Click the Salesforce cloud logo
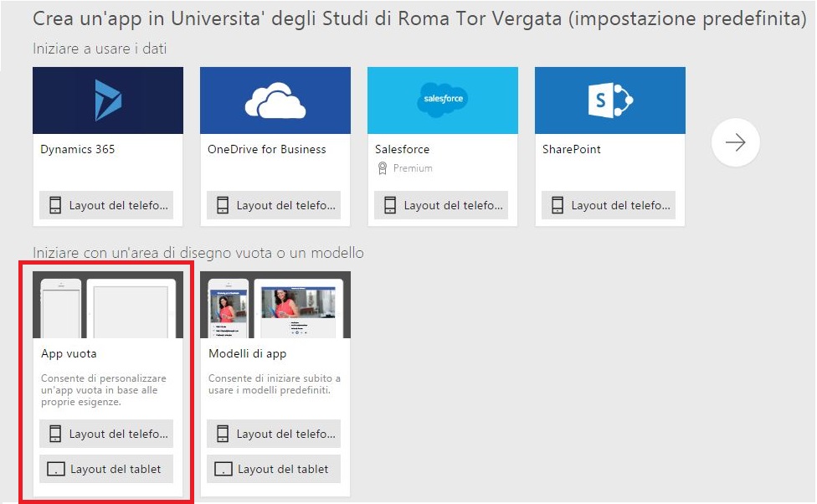 [x=443, y=99]
